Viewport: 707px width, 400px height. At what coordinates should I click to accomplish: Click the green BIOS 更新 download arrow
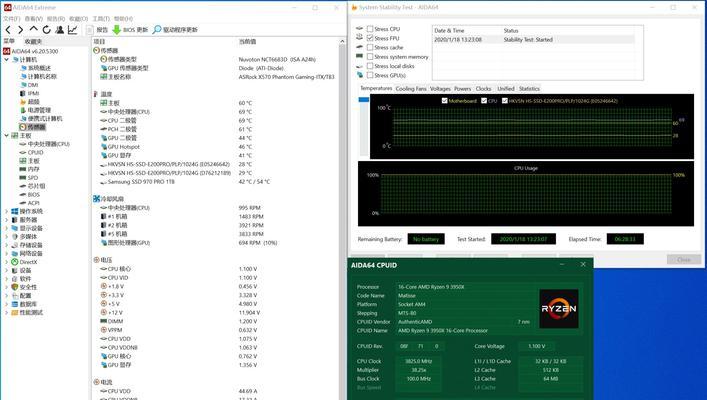pyautogui.click(x=116, y=30)
